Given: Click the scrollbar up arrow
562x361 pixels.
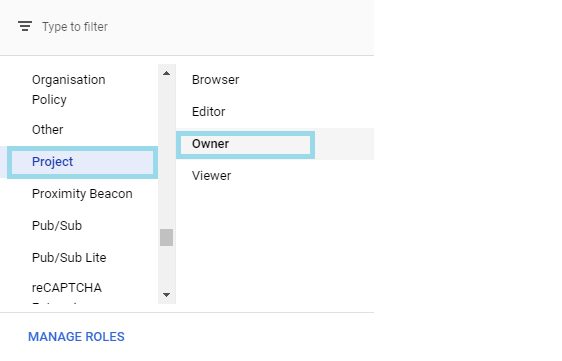Looking at the screenshot, I should tap(166, 73).
